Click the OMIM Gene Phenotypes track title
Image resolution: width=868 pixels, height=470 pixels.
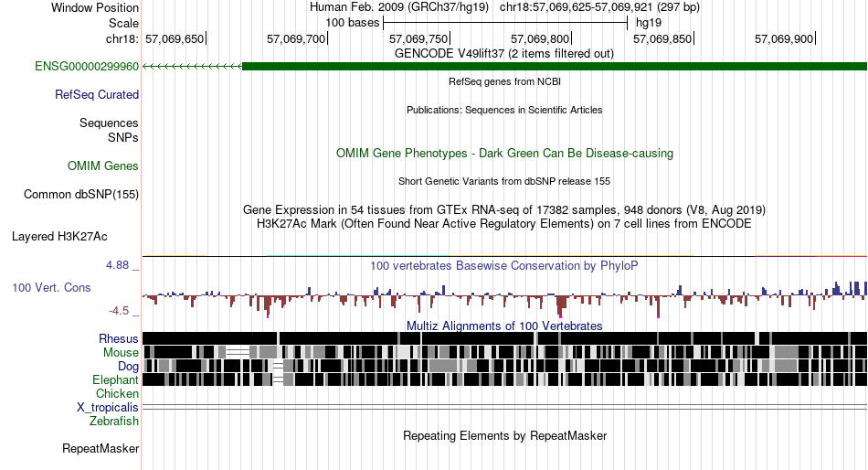pyautogui.click(x=504, y=154)
